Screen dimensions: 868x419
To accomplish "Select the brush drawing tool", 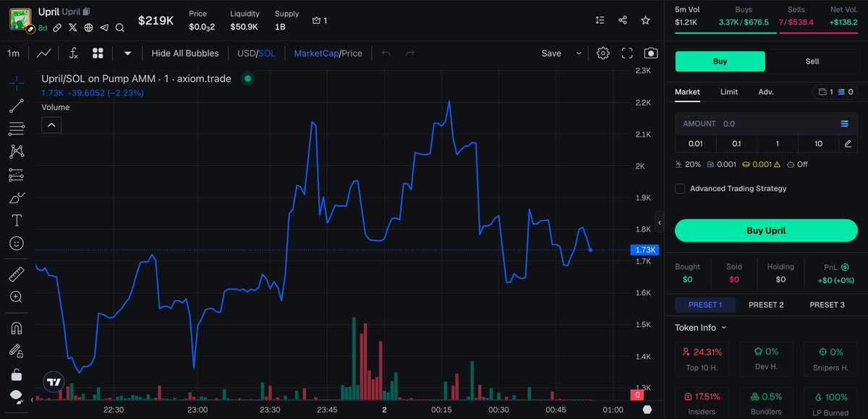I will pos(17,198).
